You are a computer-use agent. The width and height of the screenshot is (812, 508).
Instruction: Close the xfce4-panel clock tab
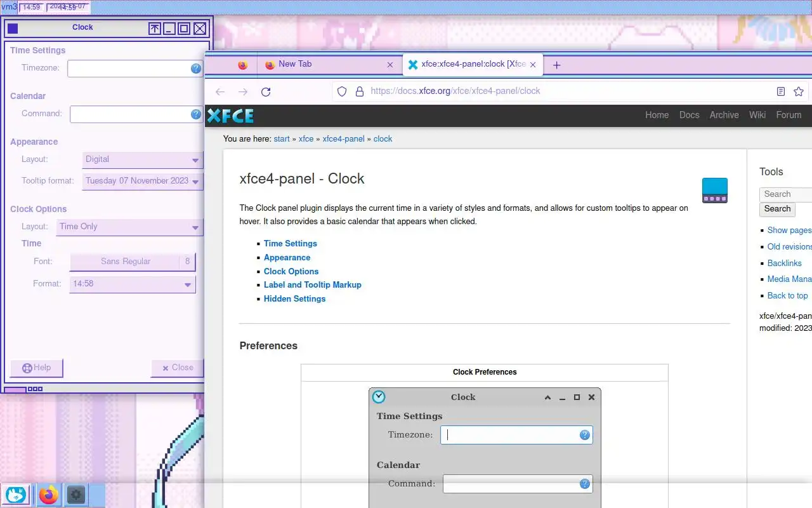coord(533,65)
